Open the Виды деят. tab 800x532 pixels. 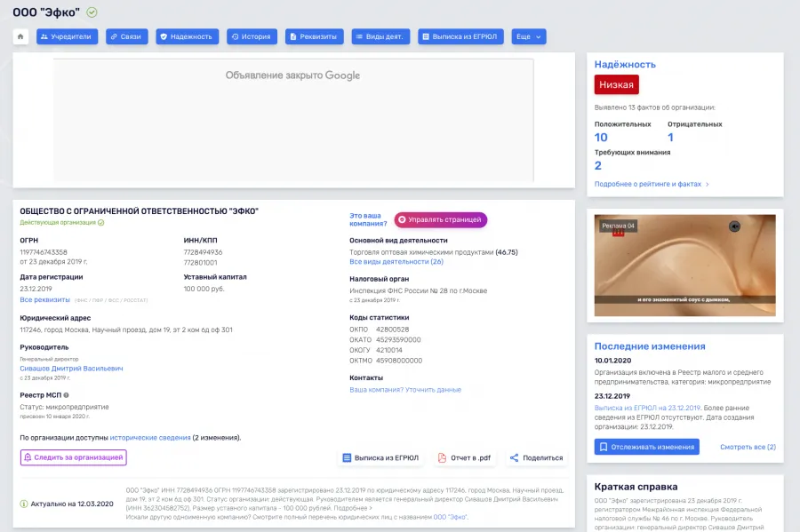[380, 36]
